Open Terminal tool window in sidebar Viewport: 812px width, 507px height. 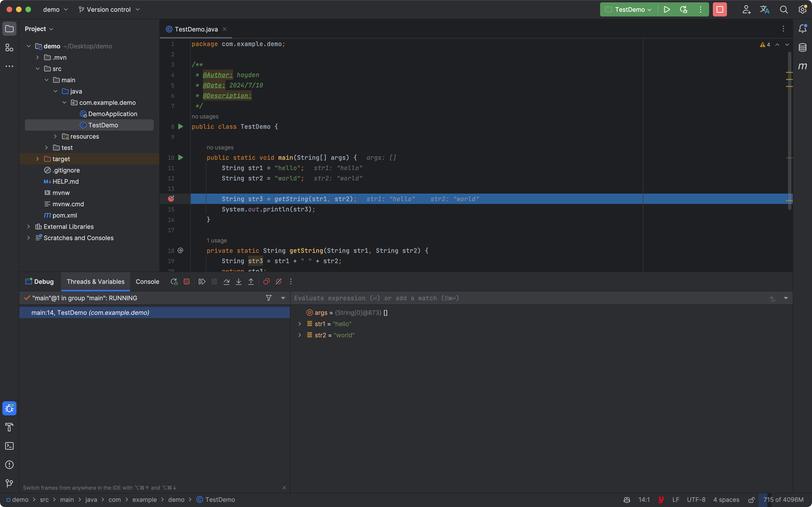coord(9,446)
